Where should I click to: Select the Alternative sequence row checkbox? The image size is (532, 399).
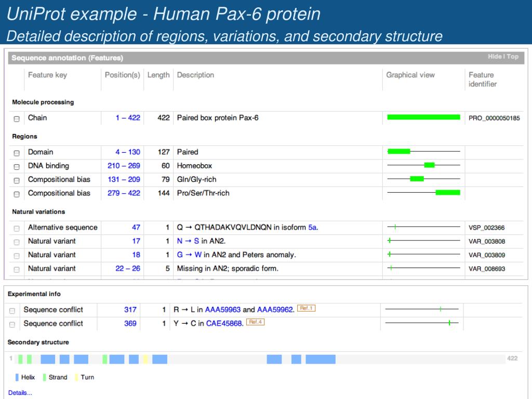[17, 229]
